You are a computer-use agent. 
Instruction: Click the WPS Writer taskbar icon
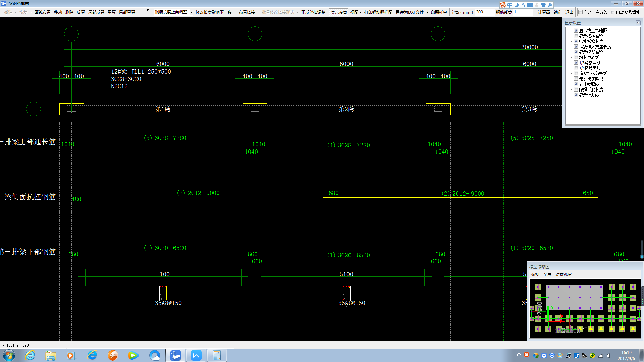coord(196,355)
